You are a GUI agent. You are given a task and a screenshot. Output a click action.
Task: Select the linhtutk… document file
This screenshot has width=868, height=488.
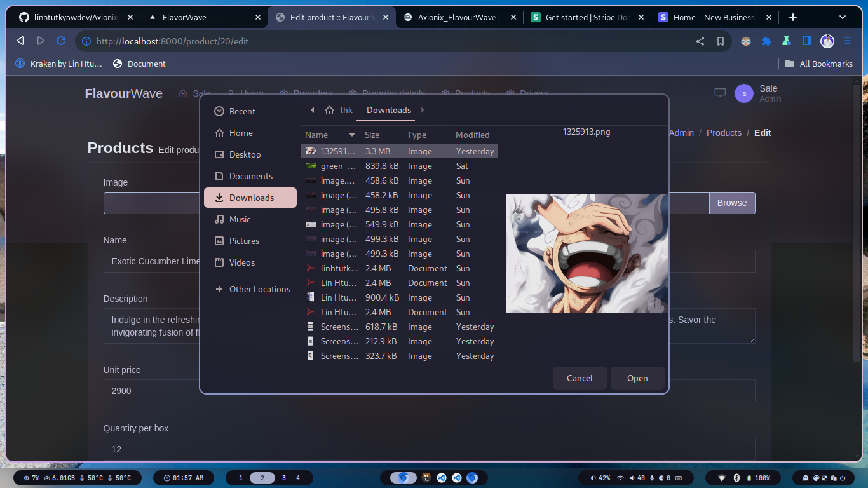tap(400, 268)
